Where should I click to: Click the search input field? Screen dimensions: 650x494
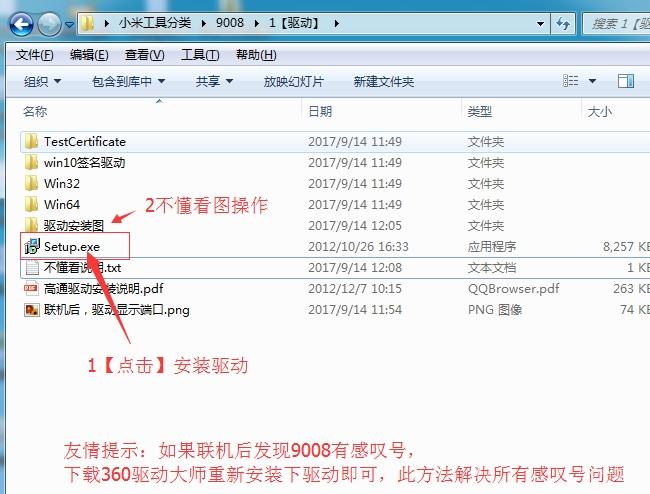616,24
